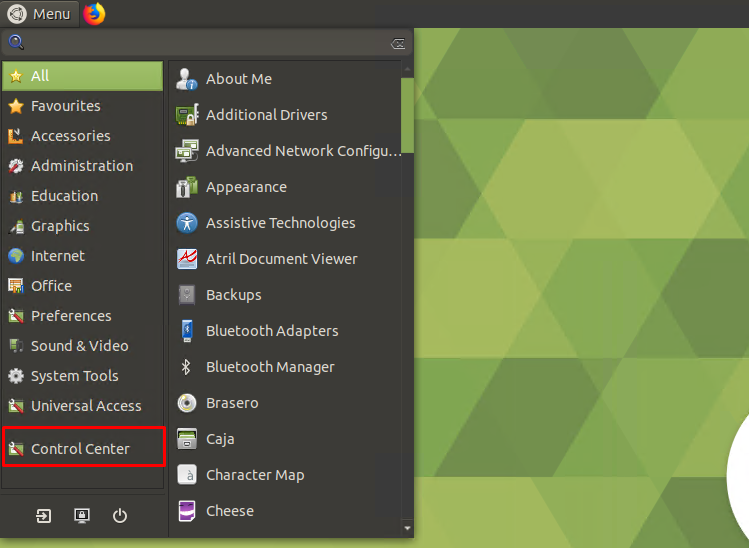Open the Office category

83,286
